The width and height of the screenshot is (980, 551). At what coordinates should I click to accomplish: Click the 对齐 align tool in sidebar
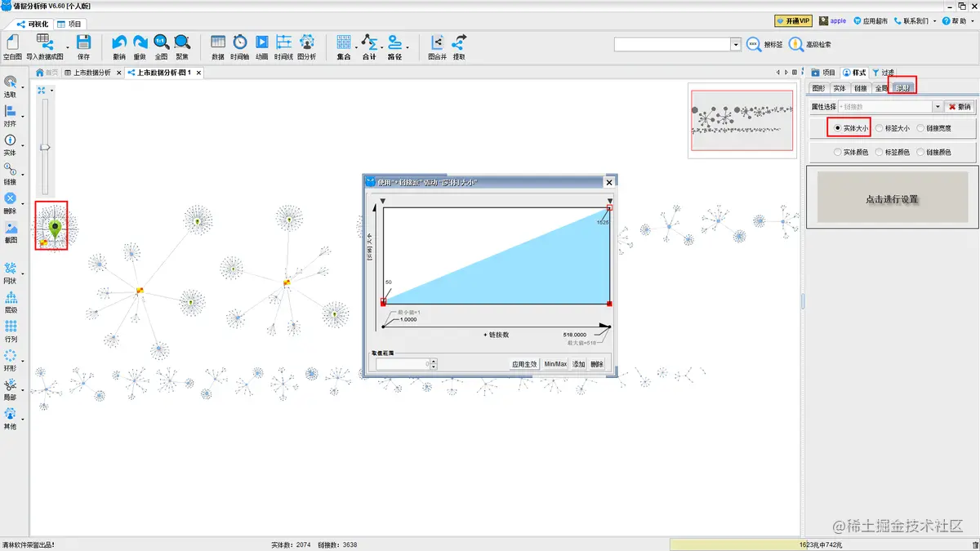point(10,111)
